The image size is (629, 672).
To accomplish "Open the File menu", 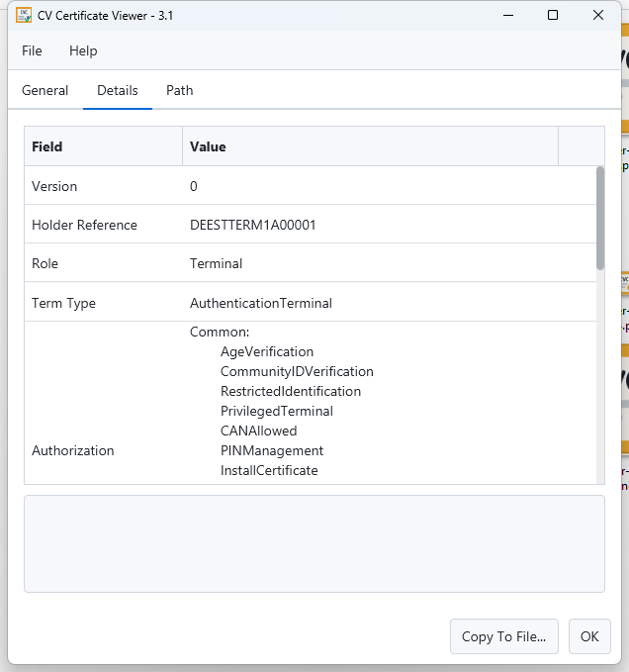I will (32, 51).
